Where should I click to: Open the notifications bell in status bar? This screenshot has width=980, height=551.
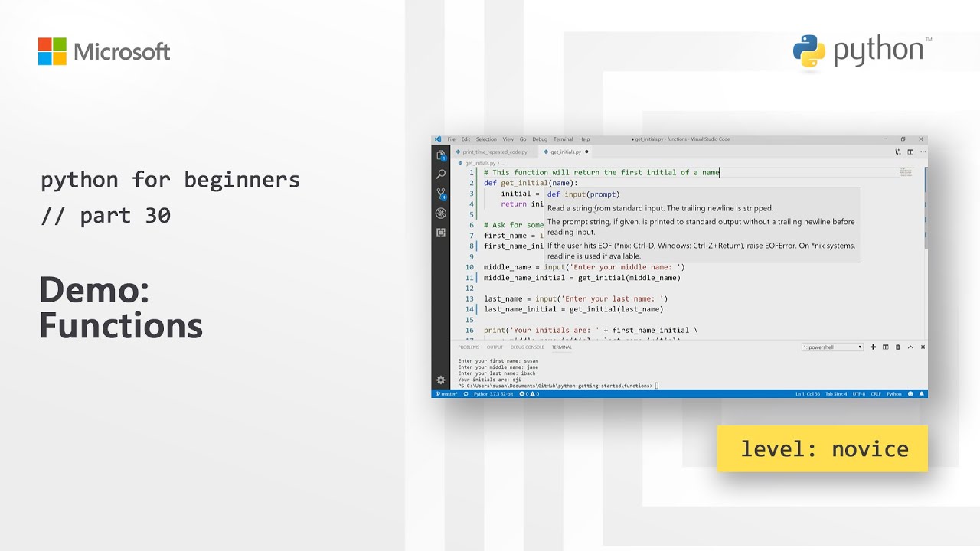(x=923, y=394)
